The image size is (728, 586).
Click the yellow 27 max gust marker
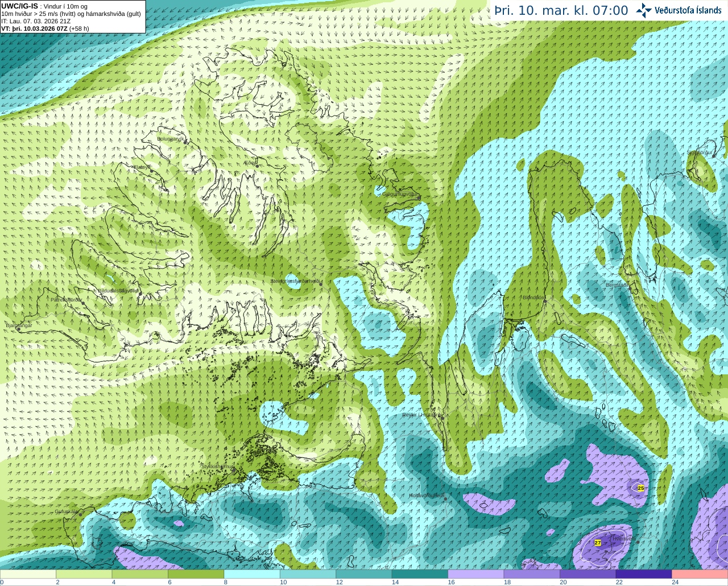point(598,543)
